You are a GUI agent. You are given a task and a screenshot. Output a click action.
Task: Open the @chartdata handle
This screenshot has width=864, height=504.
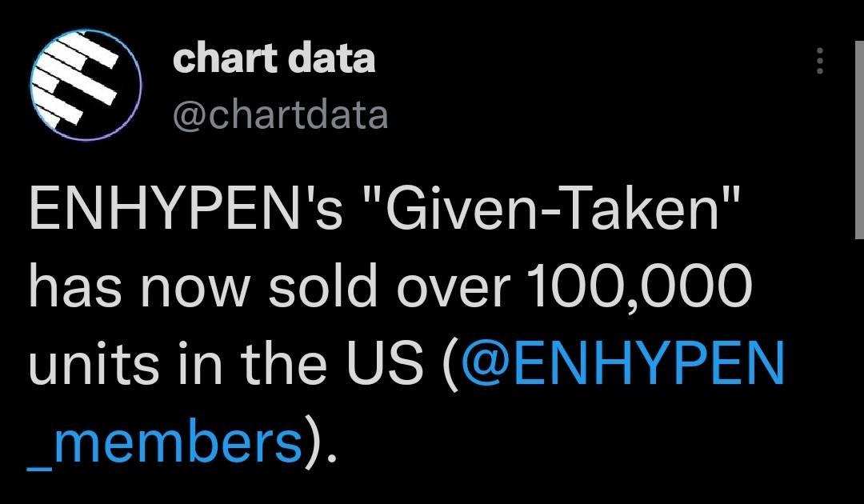280,116
